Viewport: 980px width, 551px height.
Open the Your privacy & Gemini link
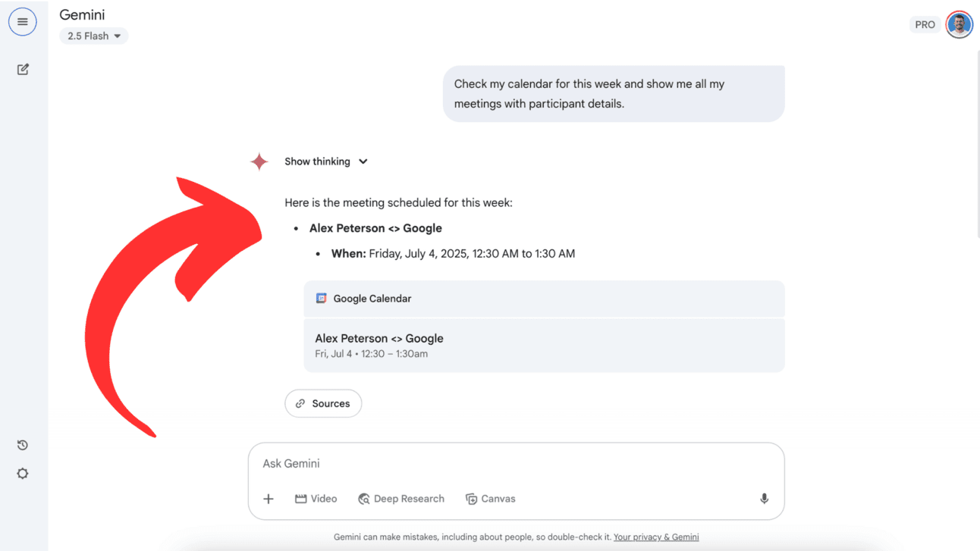point(656,537)
